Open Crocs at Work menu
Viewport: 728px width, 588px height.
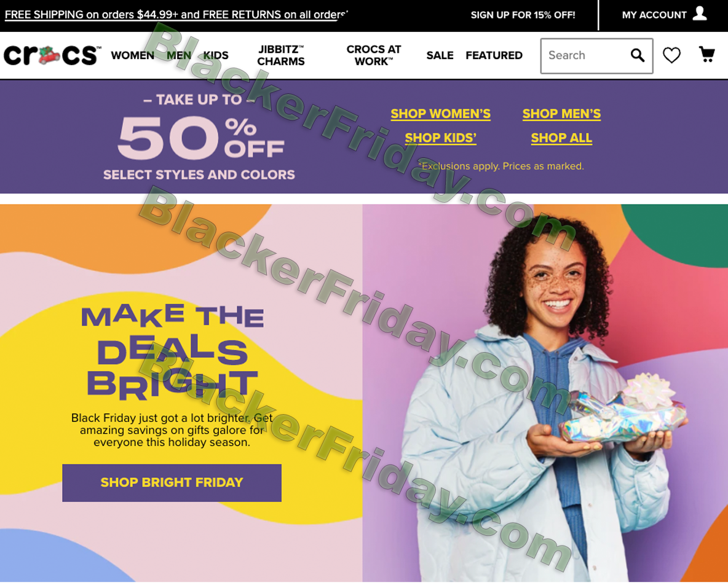click(374, 55)
